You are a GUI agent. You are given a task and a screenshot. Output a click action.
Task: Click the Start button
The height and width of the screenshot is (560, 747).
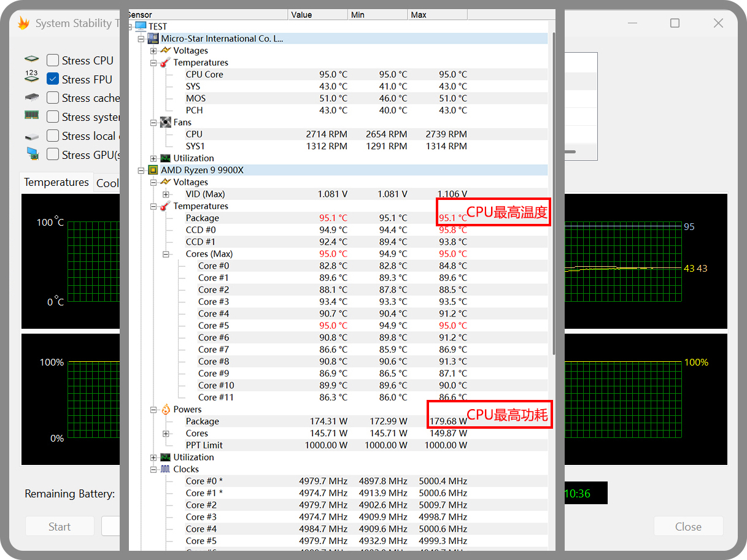[60, 526]
